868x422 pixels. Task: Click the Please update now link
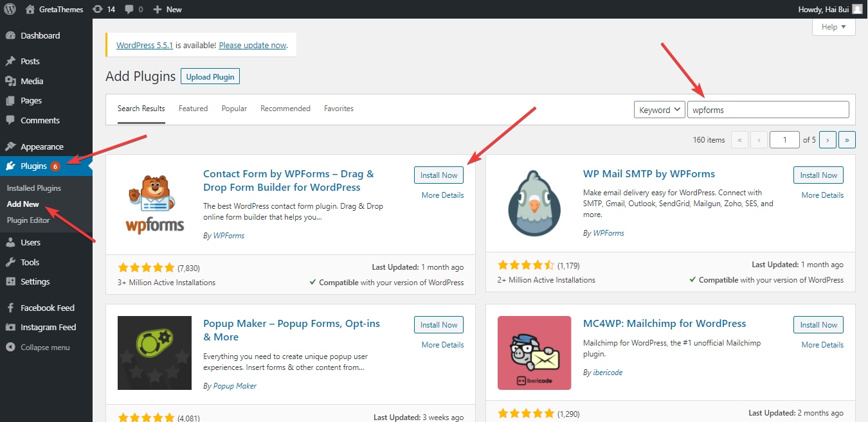[252, 45]
